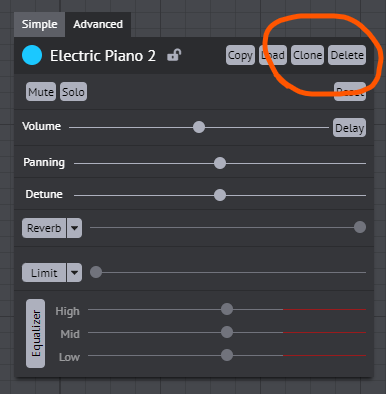Click the Load button

[273, 55]
